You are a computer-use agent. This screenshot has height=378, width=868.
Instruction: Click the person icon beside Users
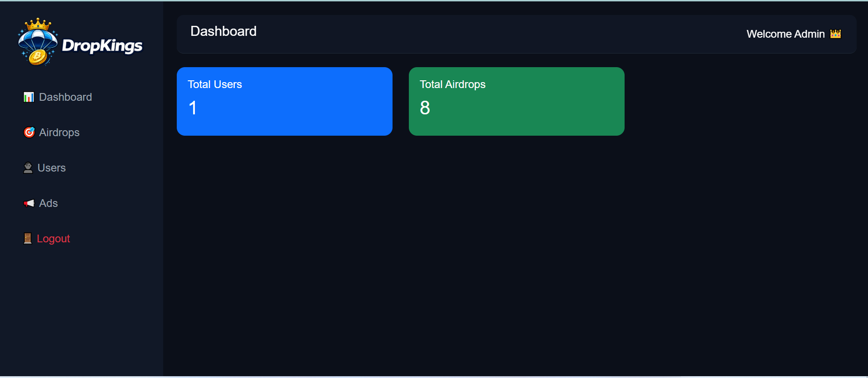coord(28,168)
